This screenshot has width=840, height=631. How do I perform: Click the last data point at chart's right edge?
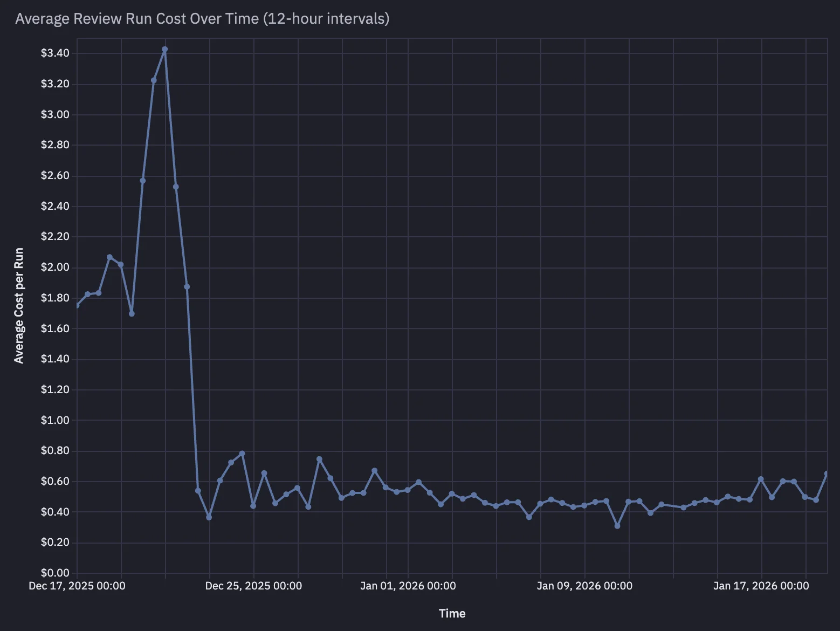(x=827, y=474)
